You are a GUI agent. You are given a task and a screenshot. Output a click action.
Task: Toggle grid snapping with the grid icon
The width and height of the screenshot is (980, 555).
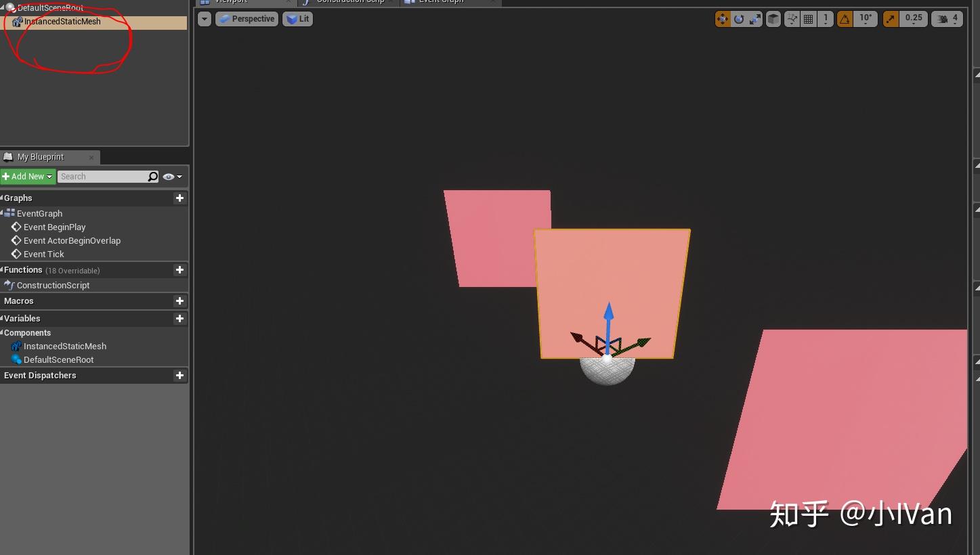[808, 19]
